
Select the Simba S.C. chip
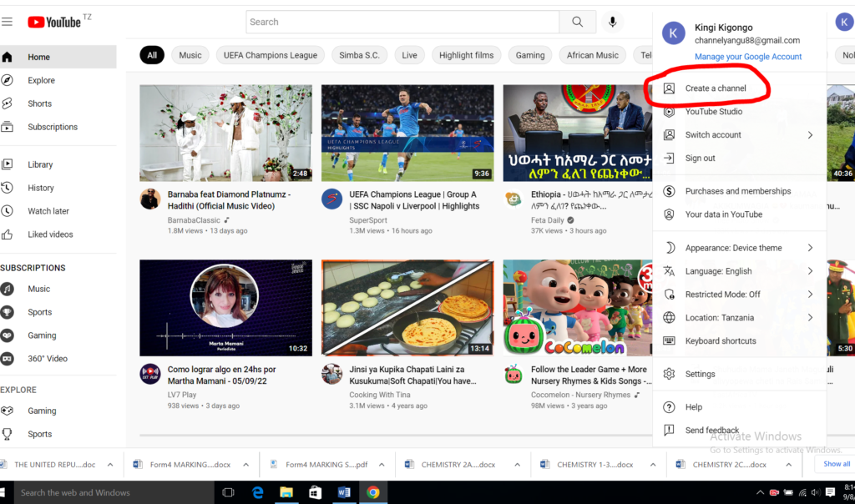[x=359, y=55]
